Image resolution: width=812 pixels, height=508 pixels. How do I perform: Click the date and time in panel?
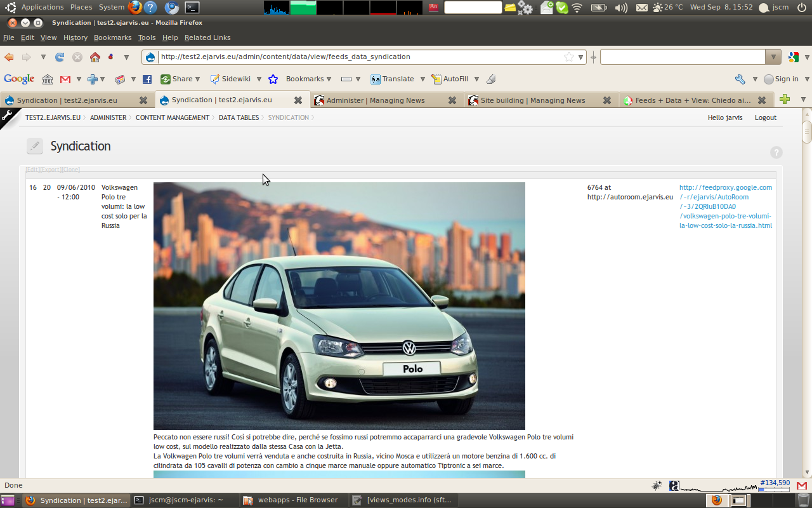coord(721,8)
